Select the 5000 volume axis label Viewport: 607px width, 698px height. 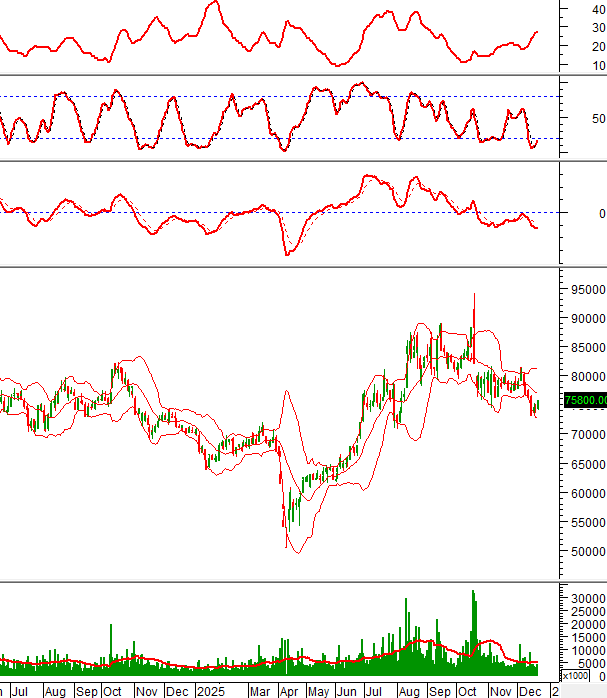point(589,664)
